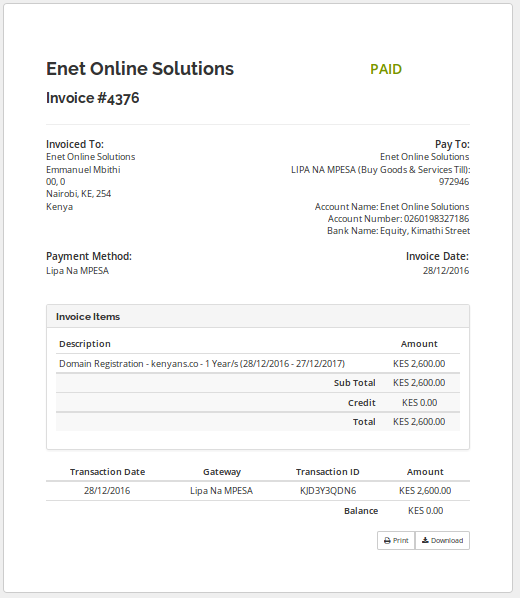Click the Download button

click(442, 540)
